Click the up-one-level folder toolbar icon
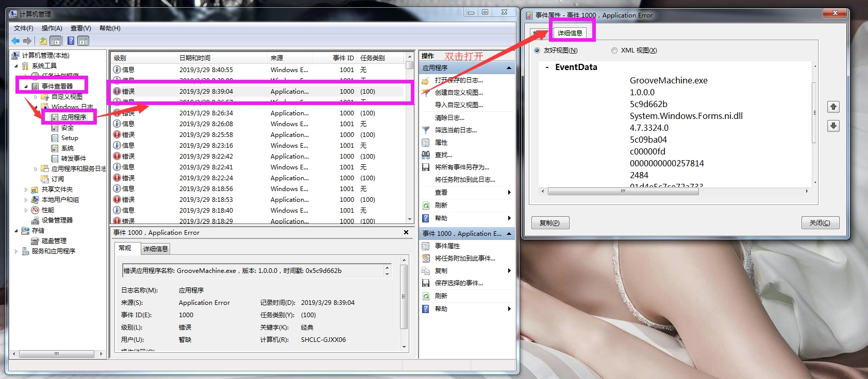Image resolution: width=868 pixels, height=379 pixels. point(43,41)
